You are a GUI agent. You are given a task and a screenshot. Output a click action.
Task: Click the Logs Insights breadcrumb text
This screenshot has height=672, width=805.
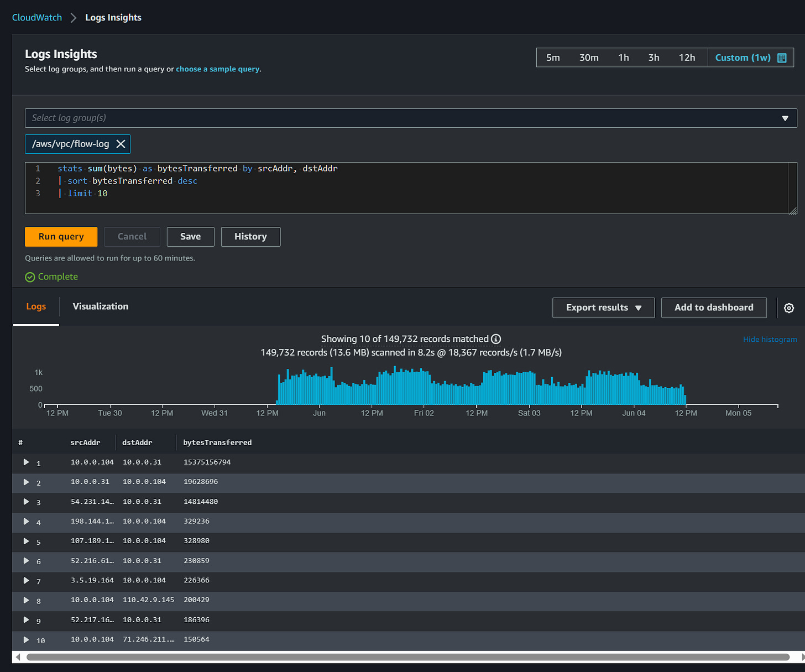pos(113,18)
